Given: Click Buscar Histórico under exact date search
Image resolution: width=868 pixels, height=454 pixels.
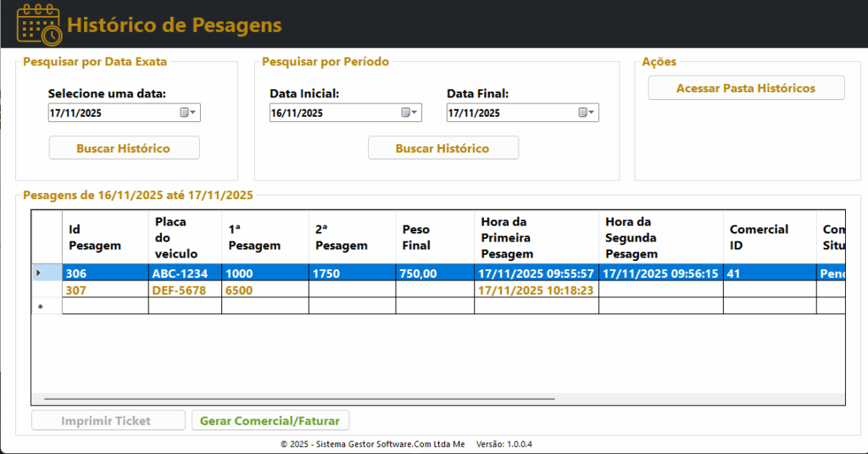Looking at the screenshot, I should [x=124, y=148].
